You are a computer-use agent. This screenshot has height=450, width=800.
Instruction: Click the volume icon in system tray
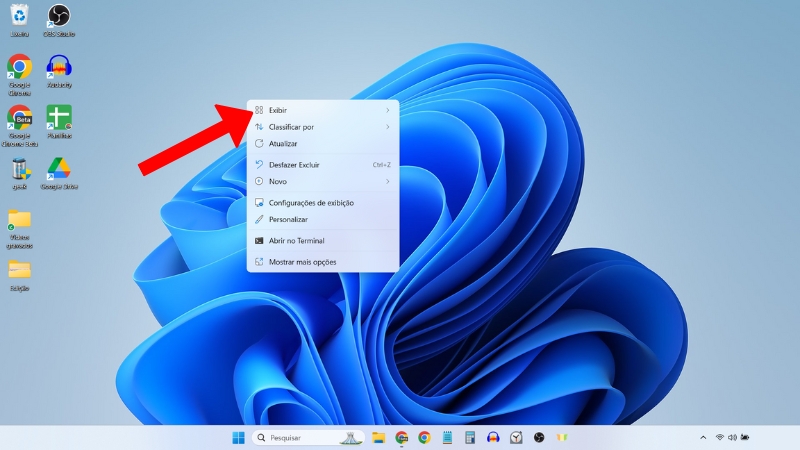click(732, 438)
